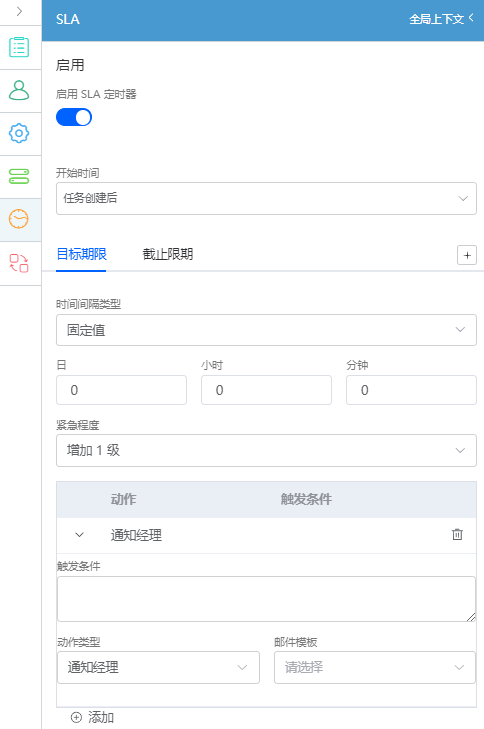Disable the 启用 SLA 定时器 switch

(x=74, y=117)
